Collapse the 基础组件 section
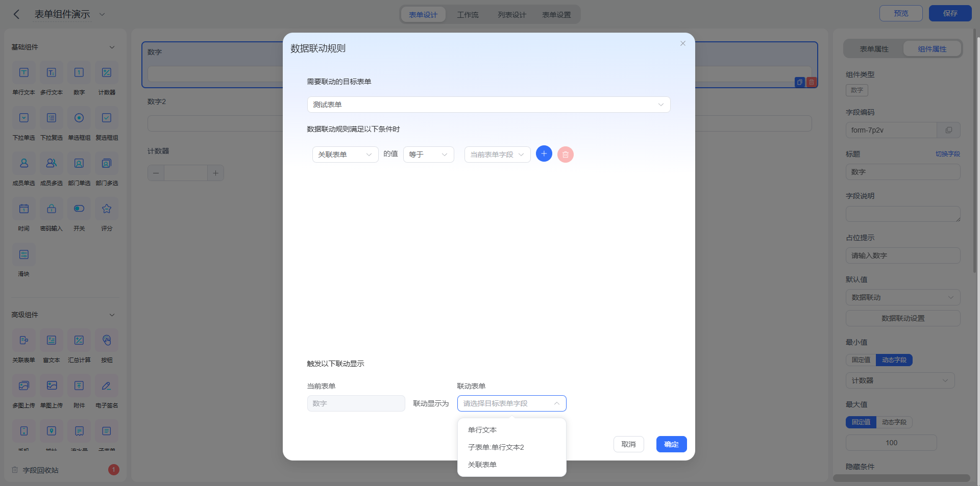The image size is (980, 486). click(112, 47)
